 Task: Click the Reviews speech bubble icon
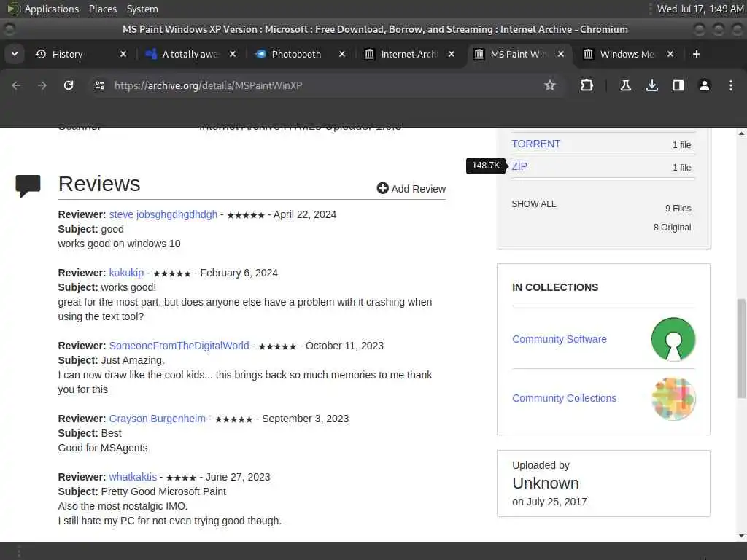click(28, 186)
